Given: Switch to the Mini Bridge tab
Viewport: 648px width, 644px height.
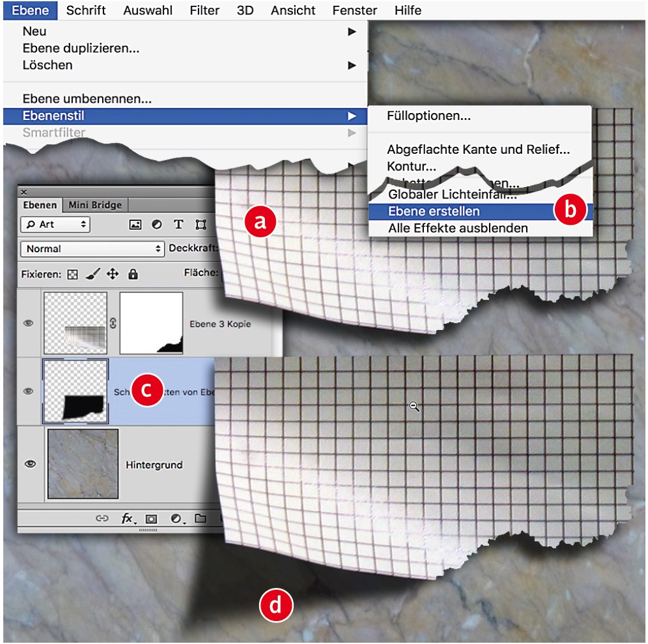Looking at the screenshot, I should point(95,205).
